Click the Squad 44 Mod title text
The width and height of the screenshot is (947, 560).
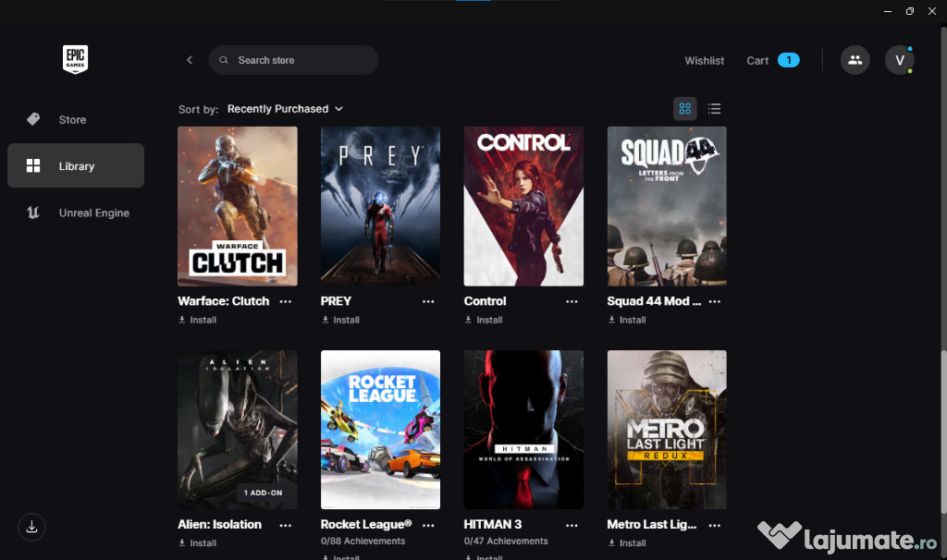[x=654, y=301]
